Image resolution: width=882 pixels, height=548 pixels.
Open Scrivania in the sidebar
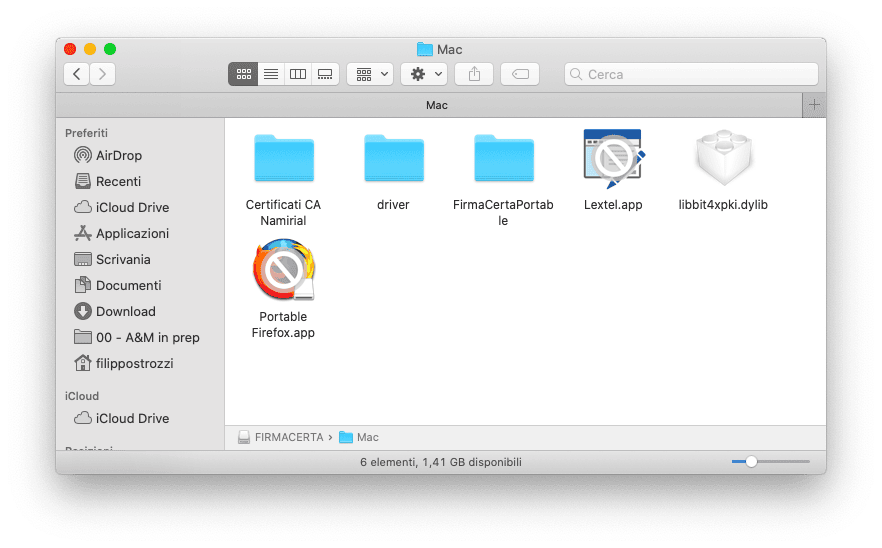[x=112, y=259]
